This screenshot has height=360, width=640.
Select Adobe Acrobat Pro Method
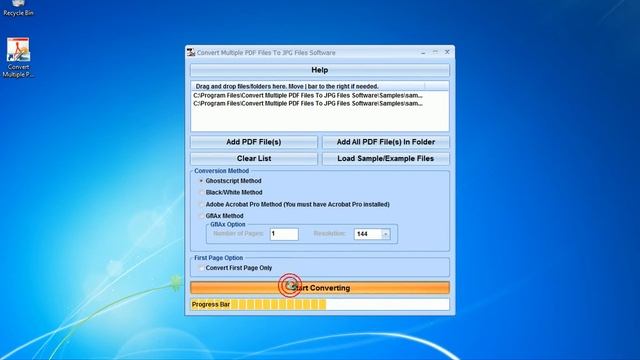click(201, 204)
